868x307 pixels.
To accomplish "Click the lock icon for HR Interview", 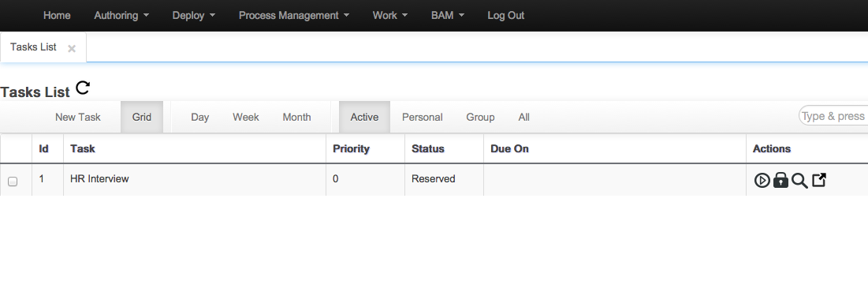I will click(x=780, y=180).
